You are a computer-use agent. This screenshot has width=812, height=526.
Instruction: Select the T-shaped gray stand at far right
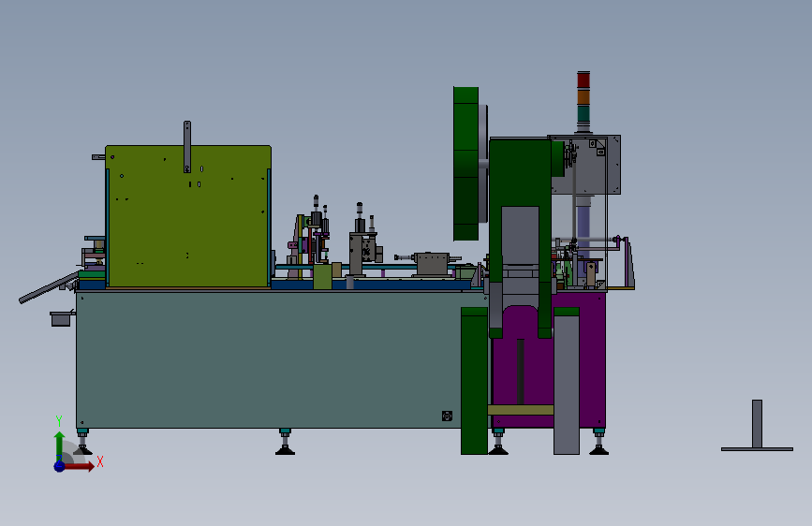757,426
